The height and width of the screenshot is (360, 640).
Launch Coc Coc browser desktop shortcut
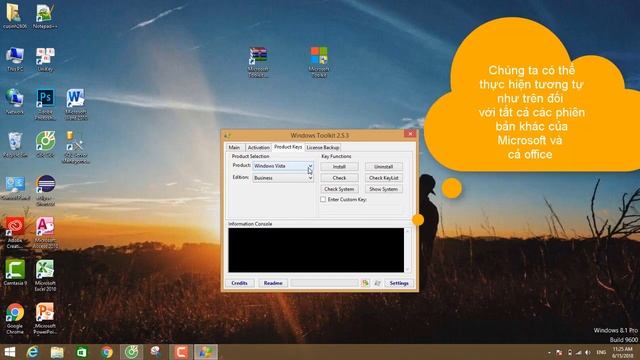click(45, 144)
